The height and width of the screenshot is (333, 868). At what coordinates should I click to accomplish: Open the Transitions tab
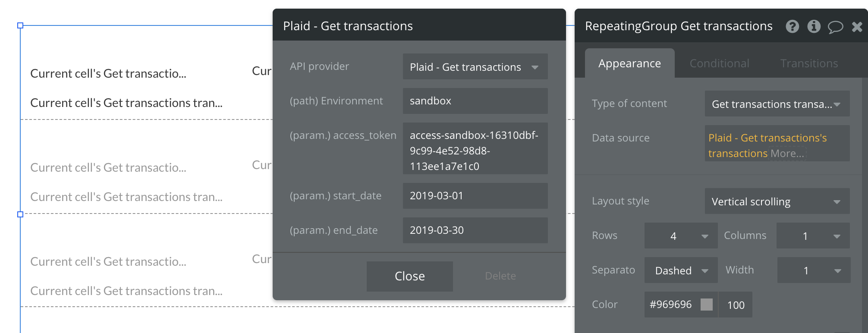click(x=809, y=63)
